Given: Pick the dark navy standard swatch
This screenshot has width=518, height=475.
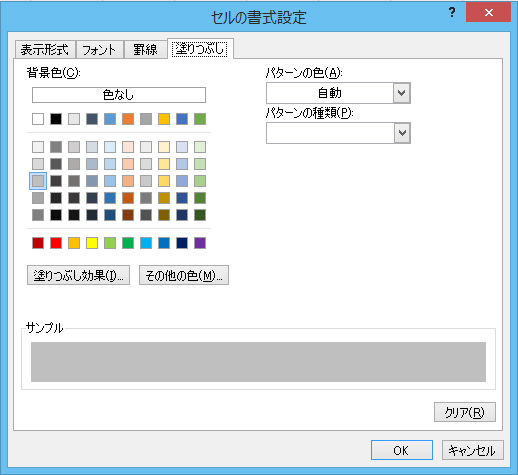Looking at the screenshot, I should click(x=182, y=243).
